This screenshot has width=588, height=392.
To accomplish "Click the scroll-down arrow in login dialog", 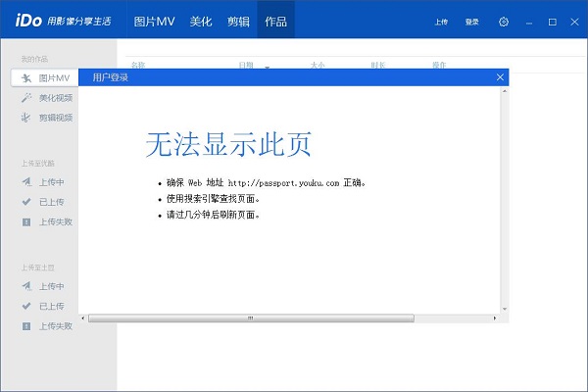I will [x=504, y=307].
